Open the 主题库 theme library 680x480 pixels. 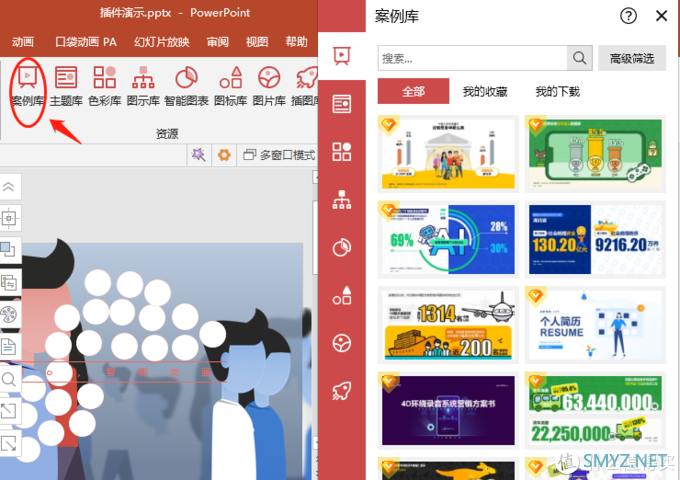[66, 85]
